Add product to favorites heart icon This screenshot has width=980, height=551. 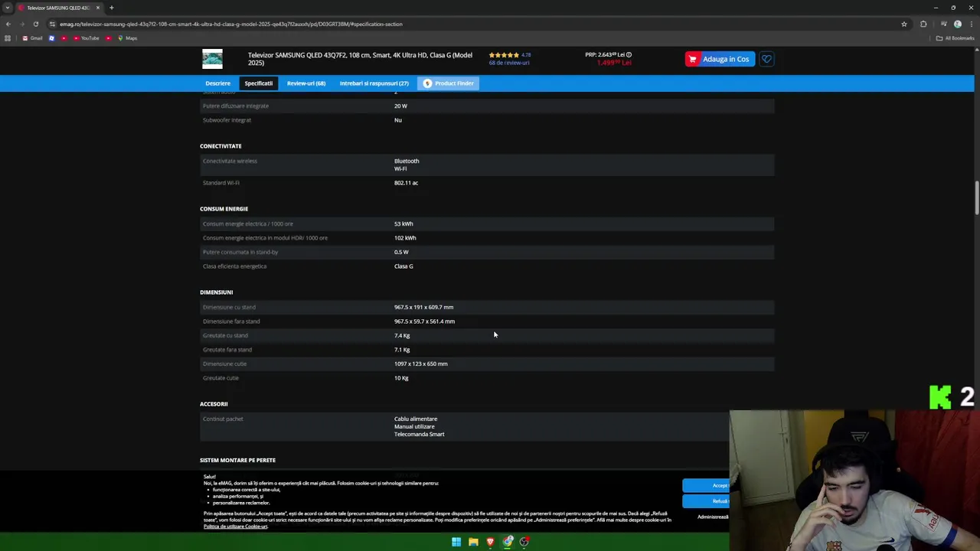[x=766, y=59]
